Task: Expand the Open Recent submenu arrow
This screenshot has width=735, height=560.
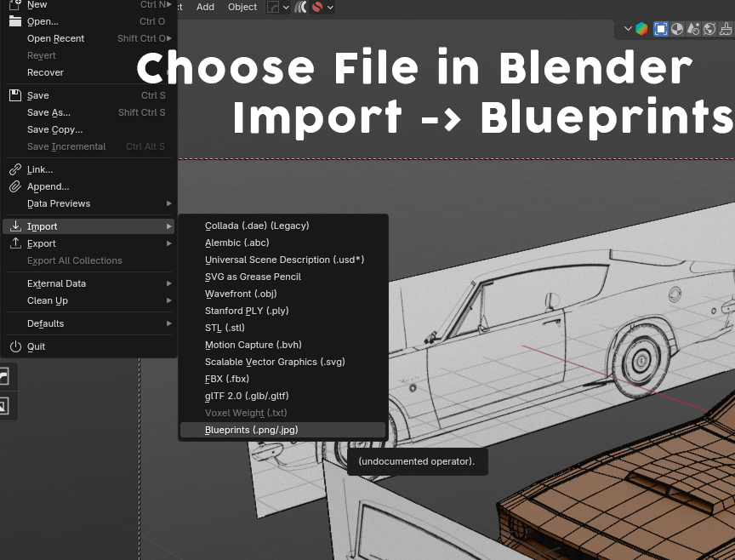Action: tap(168, 38)
